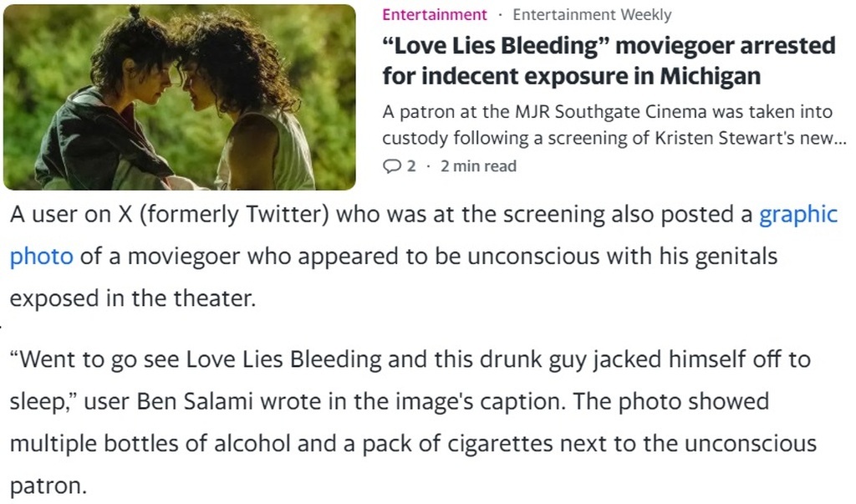
Task: Follow the blue 'photo' hyperlink word
Action: (x=42, y=256)
